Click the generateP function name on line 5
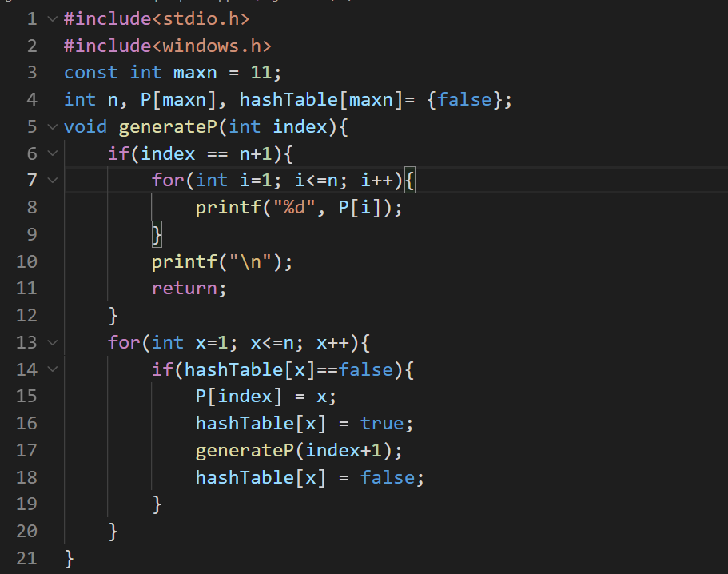 pos(168,127)
